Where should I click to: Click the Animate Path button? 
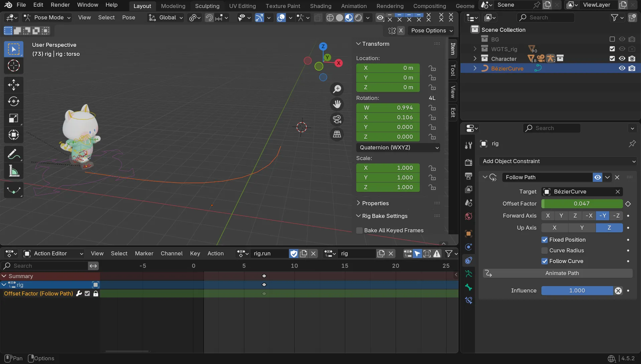(562, 273)
